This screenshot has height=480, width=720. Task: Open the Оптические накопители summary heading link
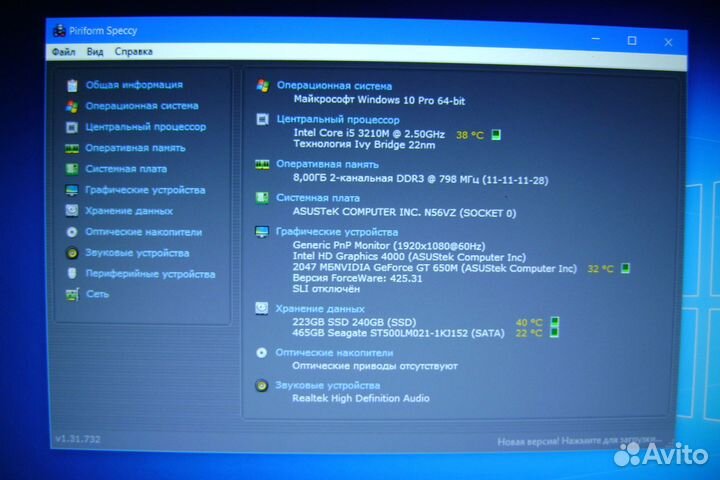tap(334, 353)
